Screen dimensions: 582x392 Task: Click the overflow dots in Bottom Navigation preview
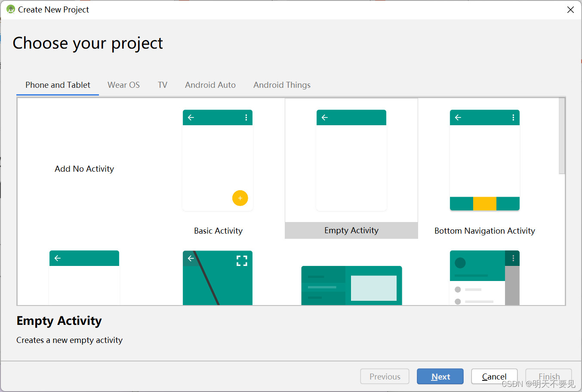point(513,117)
